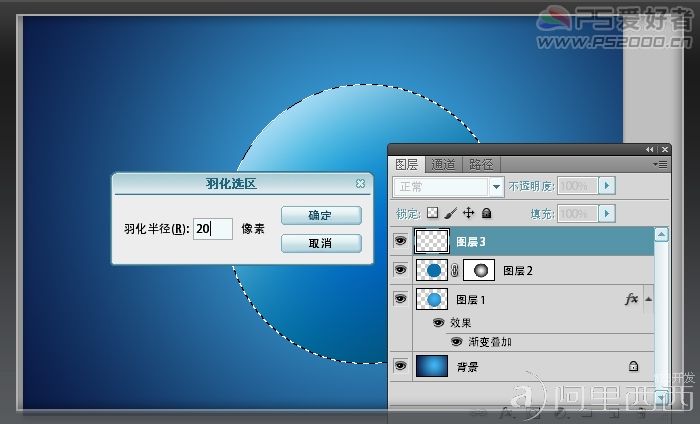Collapse the layers panel with double-arrow icon
Viewport: 700px width, 424px height.
coord(650,150)
